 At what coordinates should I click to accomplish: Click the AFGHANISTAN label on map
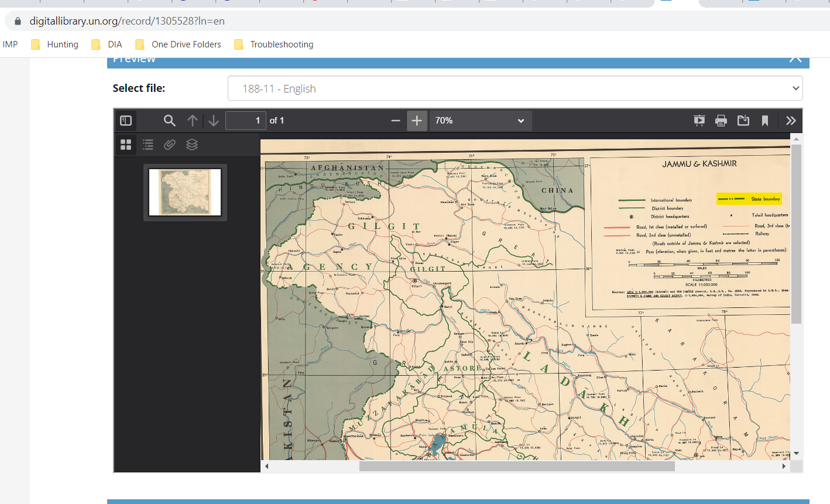348,168
